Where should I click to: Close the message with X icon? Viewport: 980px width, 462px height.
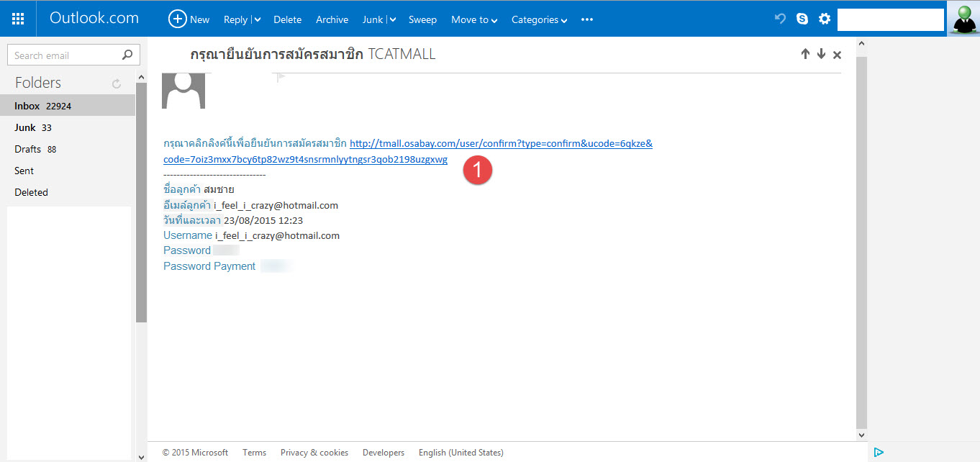click(x=837, y=55)
